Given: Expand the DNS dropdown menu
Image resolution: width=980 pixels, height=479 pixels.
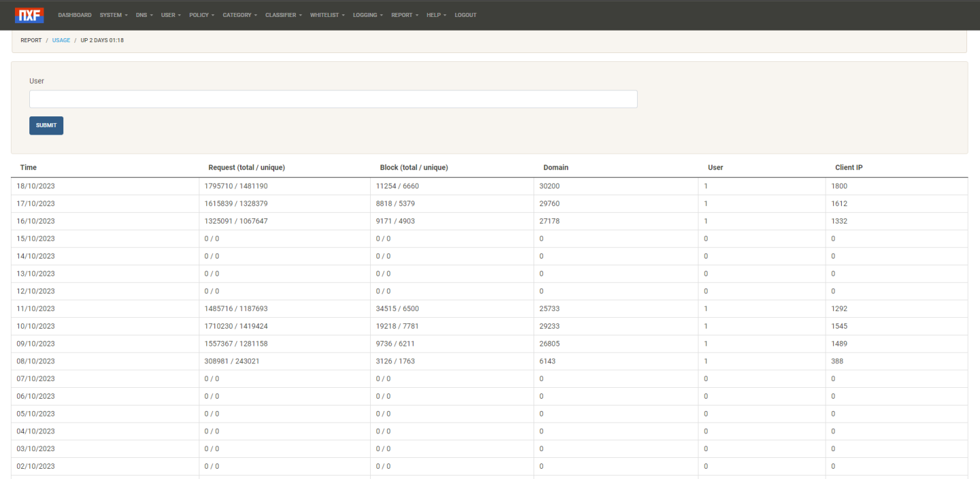Looking at the screenshot, I should (144, 15).
